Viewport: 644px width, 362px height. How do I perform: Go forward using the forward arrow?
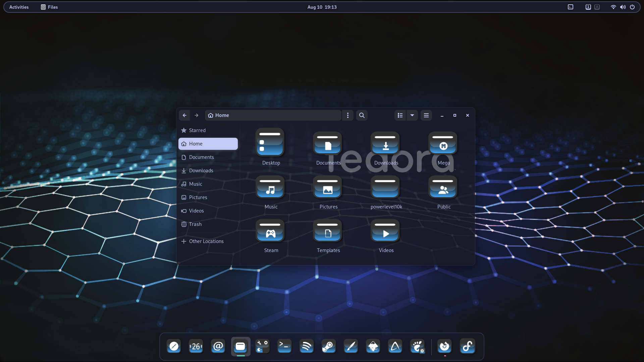[x=197, y=115]
